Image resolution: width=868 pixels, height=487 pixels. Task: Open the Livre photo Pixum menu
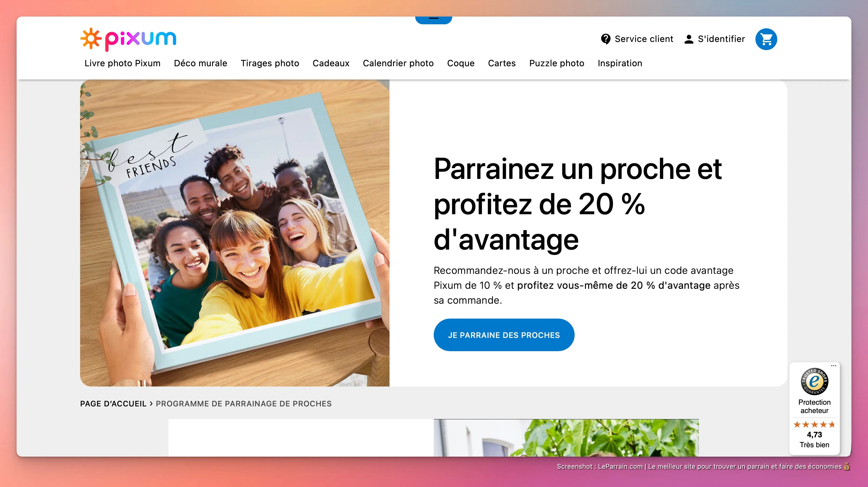pyautogui.click(x=122, y=63)
